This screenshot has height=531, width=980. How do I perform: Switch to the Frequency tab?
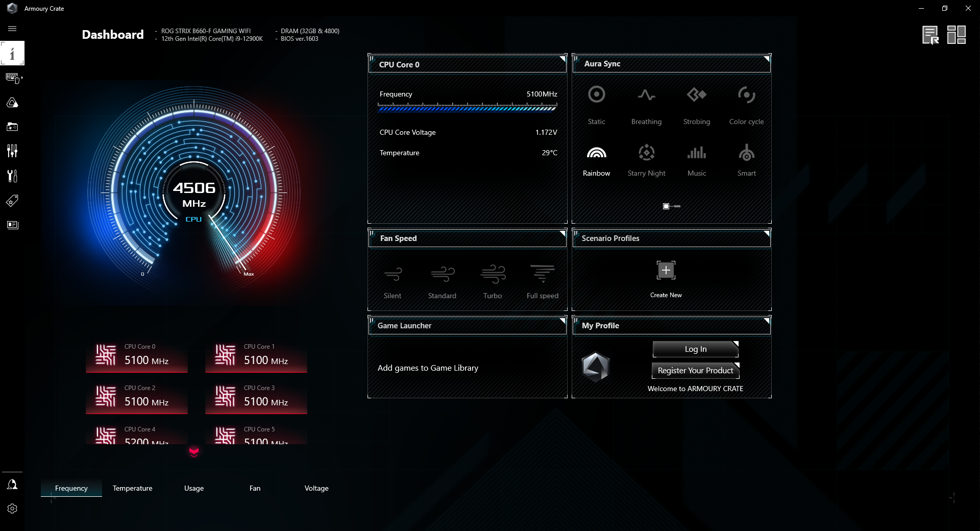click(x=71, y=488)
